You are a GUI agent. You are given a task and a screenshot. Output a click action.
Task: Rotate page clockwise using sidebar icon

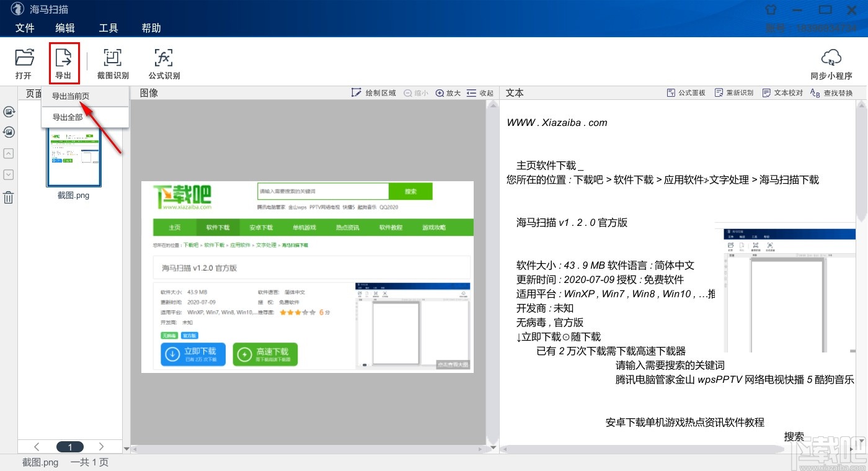[x=9, y=112]
